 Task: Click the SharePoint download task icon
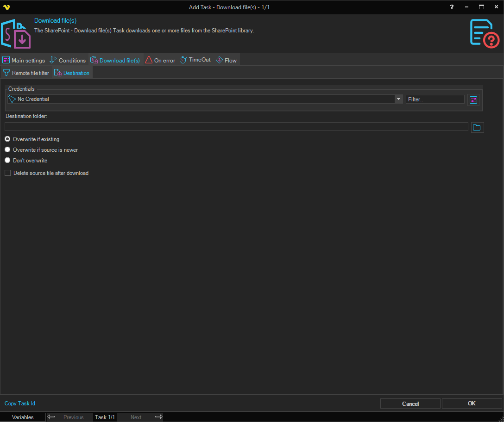pos(16,34)
